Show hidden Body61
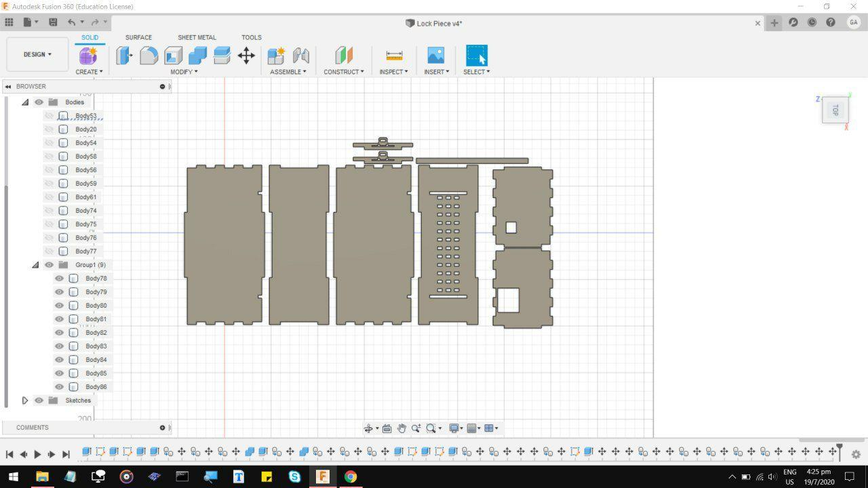Image resolution: width=868 pixels, height=488 pixels. pyautogui.click(x=49, y=197)
